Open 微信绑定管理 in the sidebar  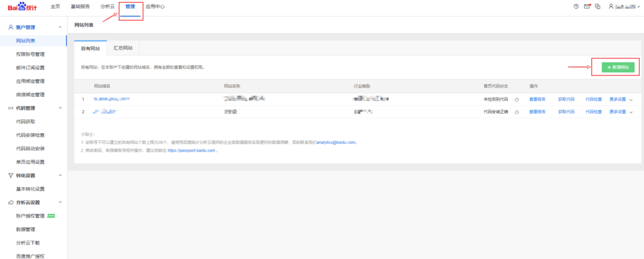click(x=30, y=94)
